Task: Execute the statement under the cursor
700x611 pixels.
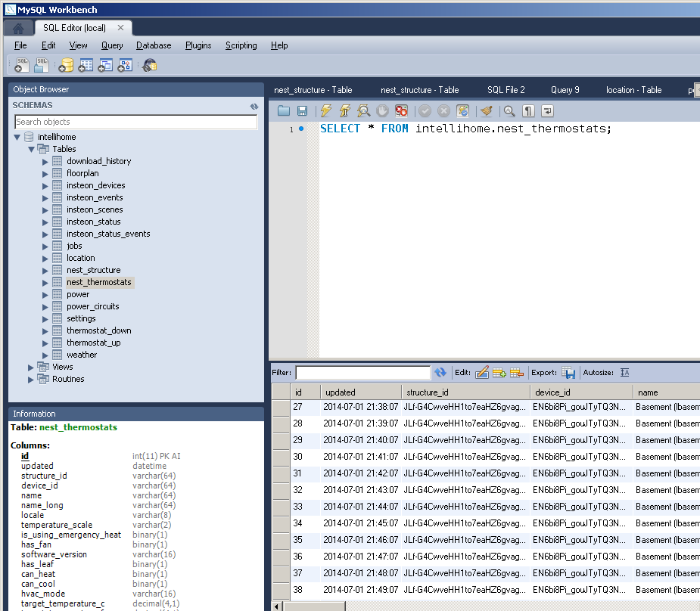Action: click(x=345, y=110)
